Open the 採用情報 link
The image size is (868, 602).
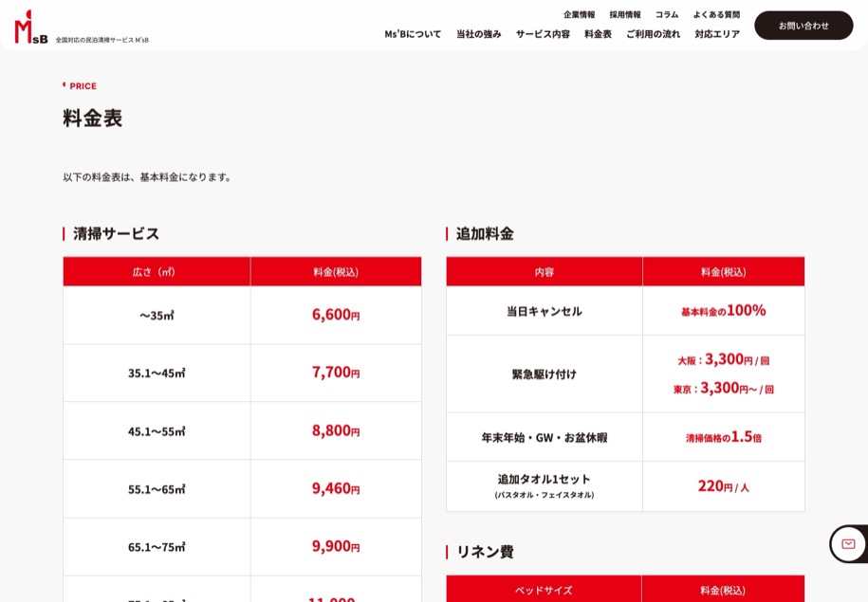pyautogui.click(x=625, y=14)
